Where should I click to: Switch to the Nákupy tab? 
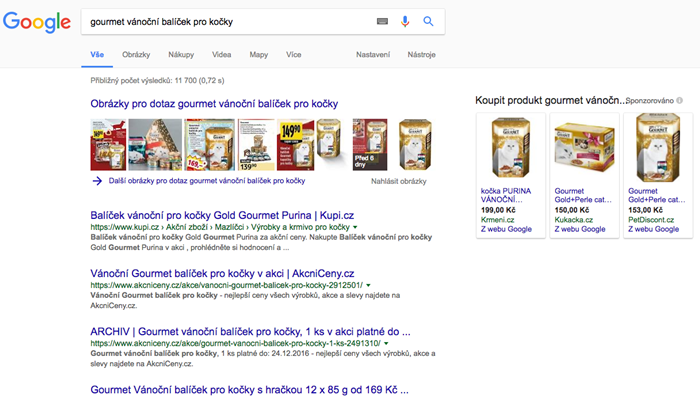pos(181,54)
